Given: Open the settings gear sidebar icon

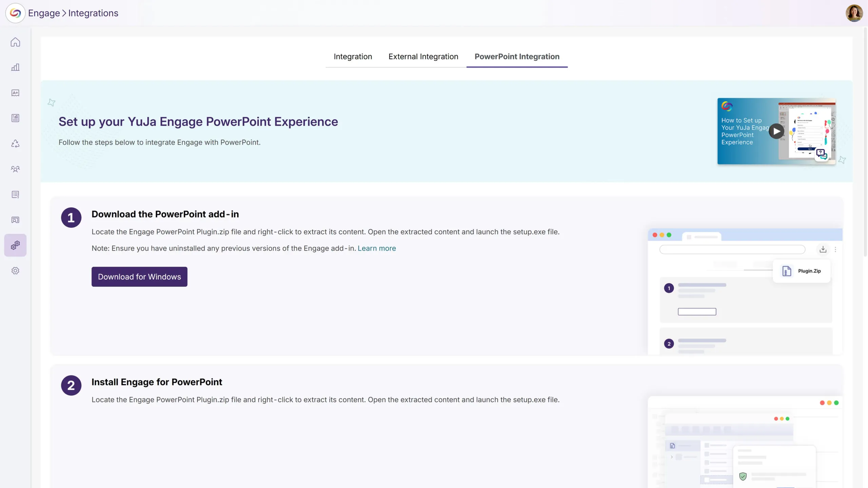Looking at the screenshot, I should click(x=15, y=271).
